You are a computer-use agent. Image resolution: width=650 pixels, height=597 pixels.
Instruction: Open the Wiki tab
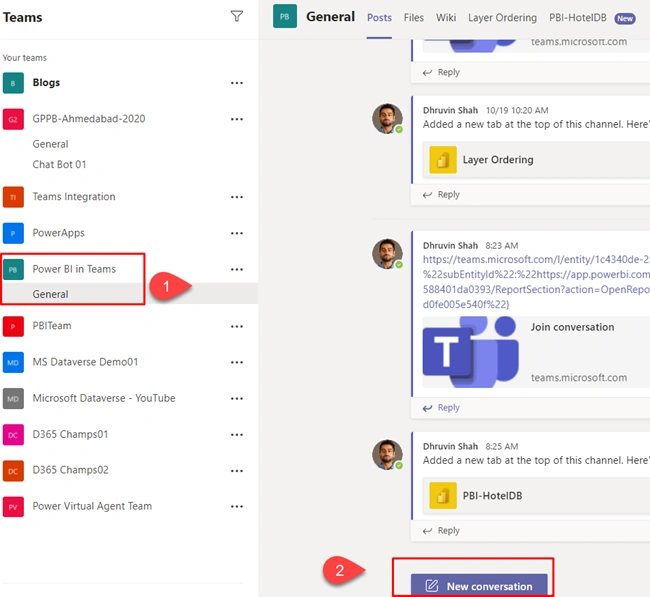click(x=446, y=17)
